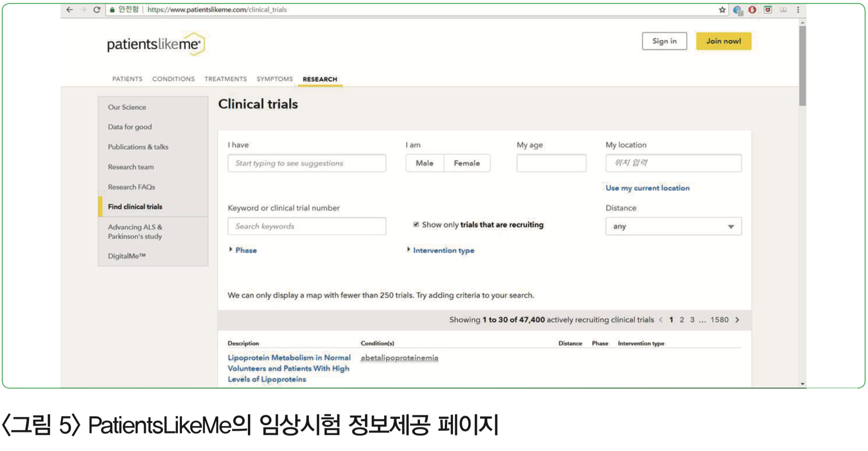Open the TREATMENTS nav tab

pos(226,79)
